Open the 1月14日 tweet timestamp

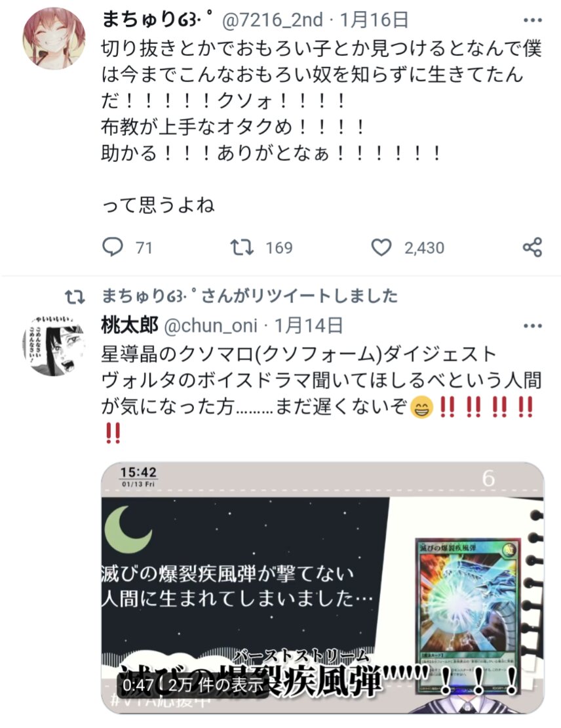[x=309, y=326]
